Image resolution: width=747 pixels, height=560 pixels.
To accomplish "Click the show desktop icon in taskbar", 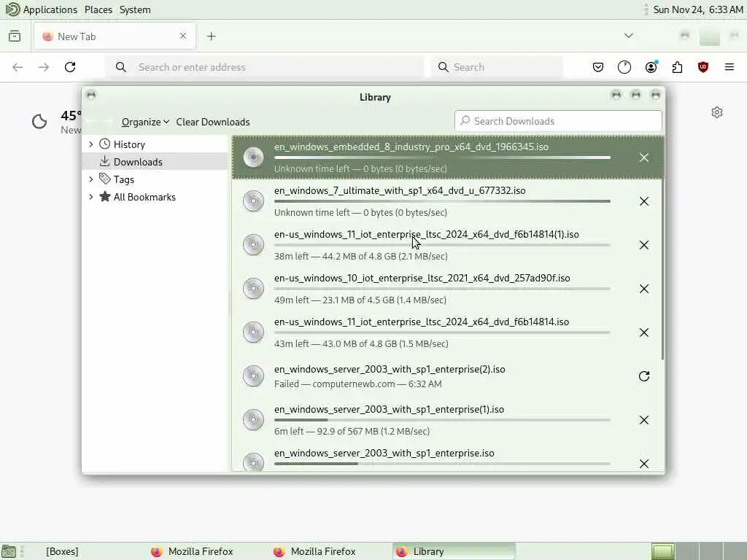I will [9, 551].
